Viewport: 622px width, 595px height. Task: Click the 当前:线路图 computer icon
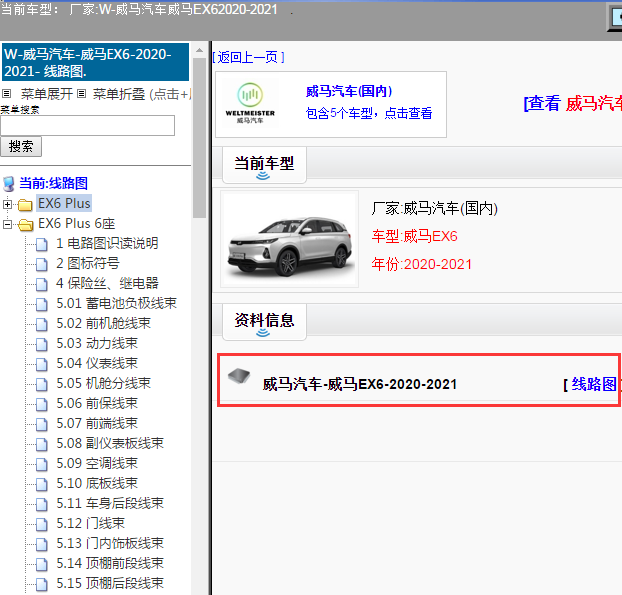(9, 184)
